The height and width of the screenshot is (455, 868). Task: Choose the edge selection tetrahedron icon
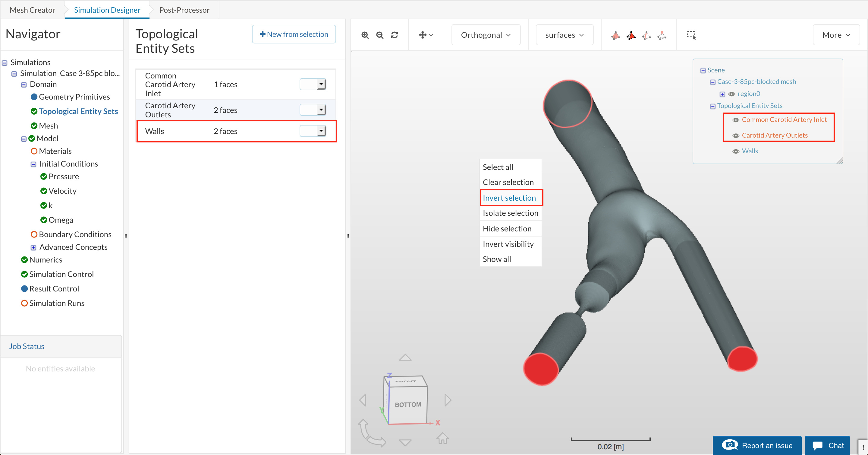tap(646, 35)
